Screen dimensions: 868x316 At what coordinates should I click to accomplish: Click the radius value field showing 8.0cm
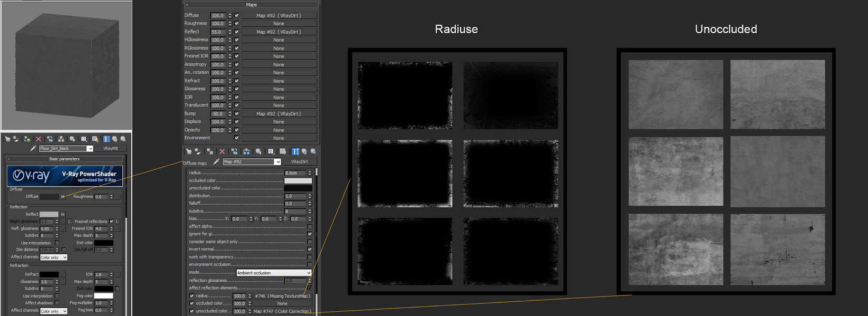(x=294, y=173)
